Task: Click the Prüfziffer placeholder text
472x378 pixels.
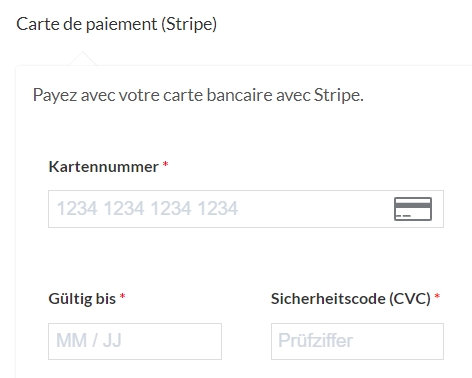Action: (315, 340)
